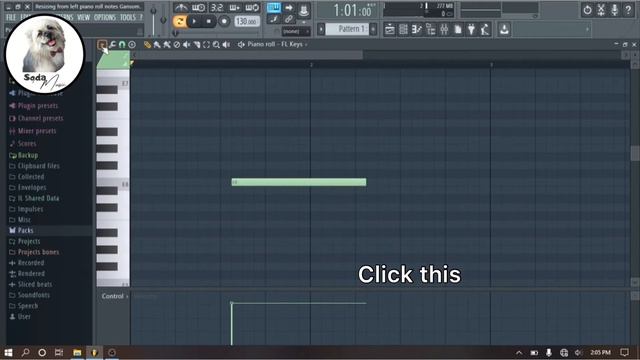
Task: Toggle the metronome
Action: (181, 8)
